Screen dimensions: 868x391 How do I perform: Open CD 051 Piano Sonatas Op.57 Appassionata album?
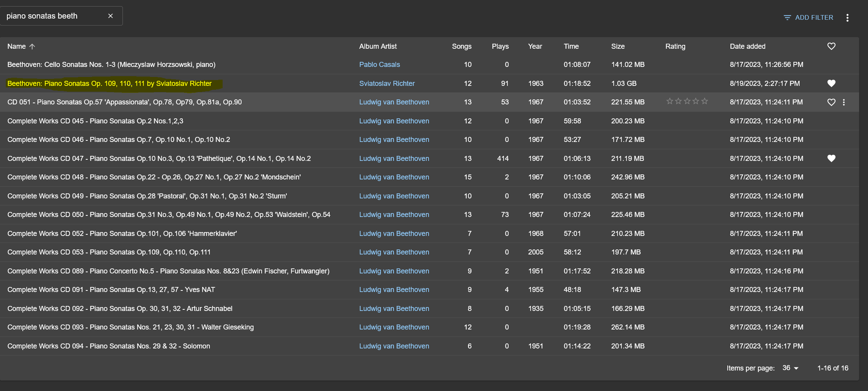(124, 102)
